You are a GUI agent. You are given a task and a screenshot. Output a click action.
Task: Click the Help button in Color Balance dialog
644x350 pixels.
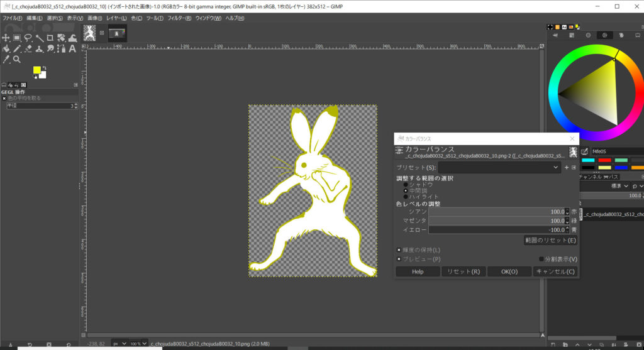(x=418, y=271)
